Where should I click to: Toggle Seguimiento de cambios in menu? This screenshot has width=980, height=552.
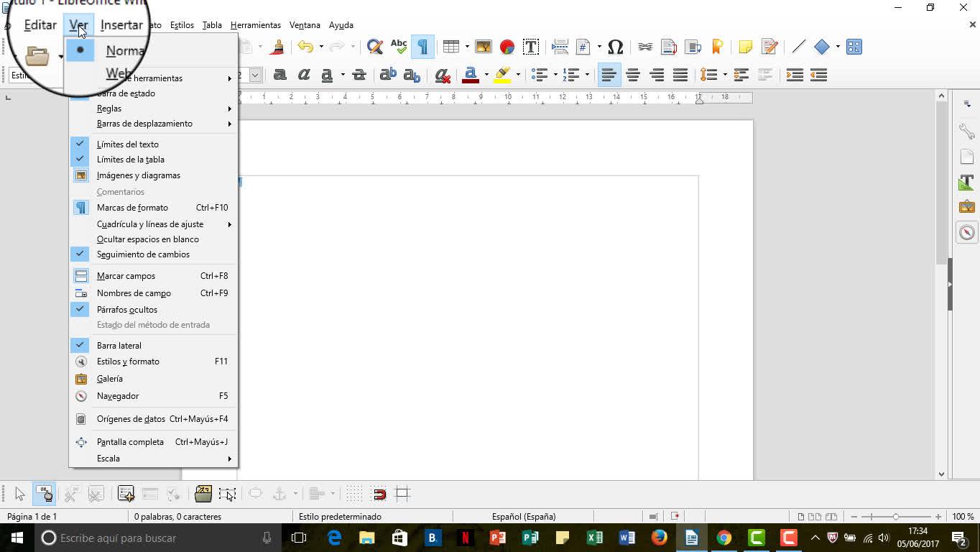143,254
